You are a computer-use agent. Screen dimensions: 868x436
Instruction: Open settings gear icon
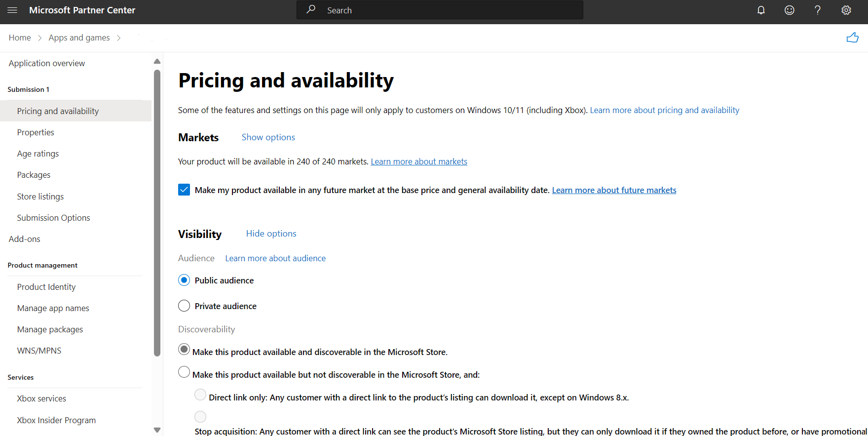point(846,10)
